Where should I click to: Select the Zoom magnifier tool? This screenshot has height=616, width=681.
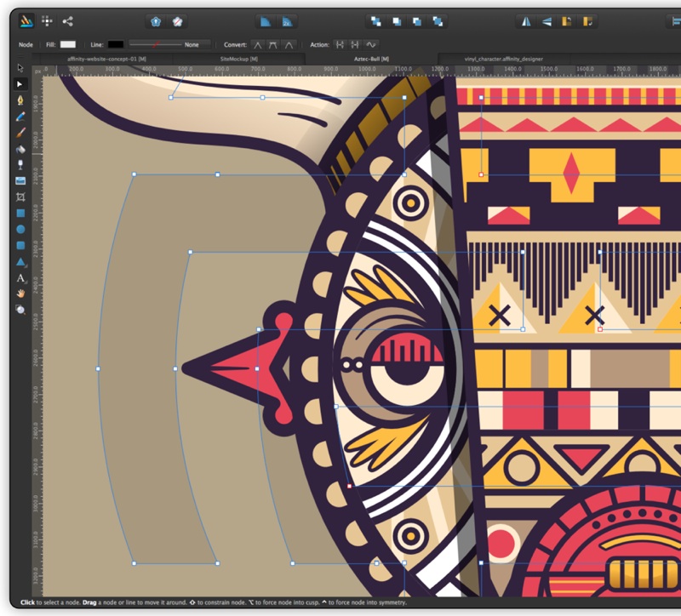coord(20,310)
